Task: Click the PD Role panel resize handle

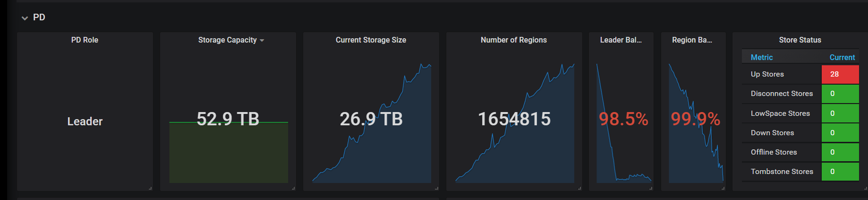Action: coord(150,188)
